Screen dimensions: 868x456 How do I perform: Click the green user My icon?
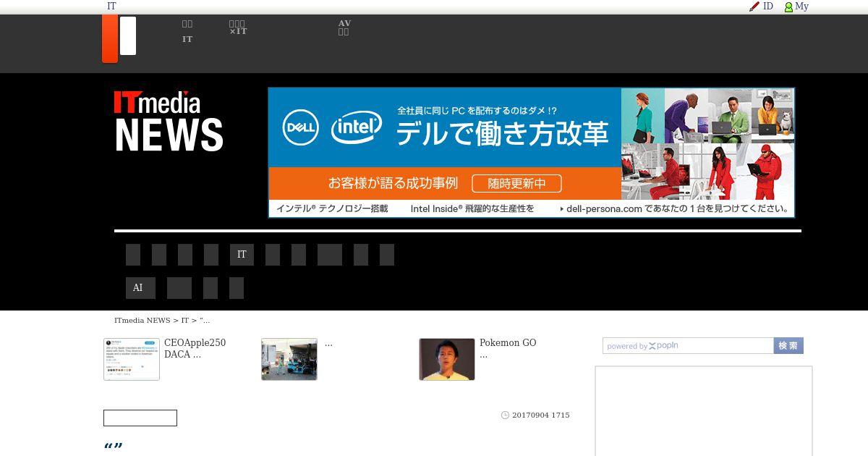789,7
